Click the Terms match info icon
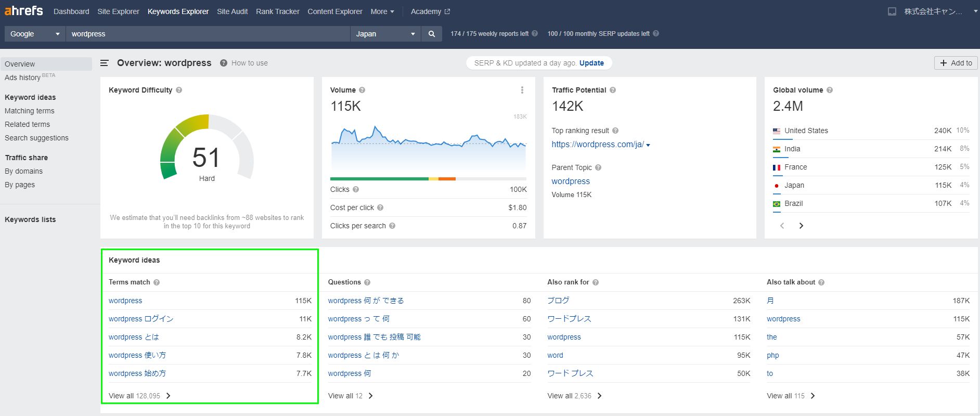The height and width of the screenshot is (416, 980). pyautogui.click(x=157, y=282)
